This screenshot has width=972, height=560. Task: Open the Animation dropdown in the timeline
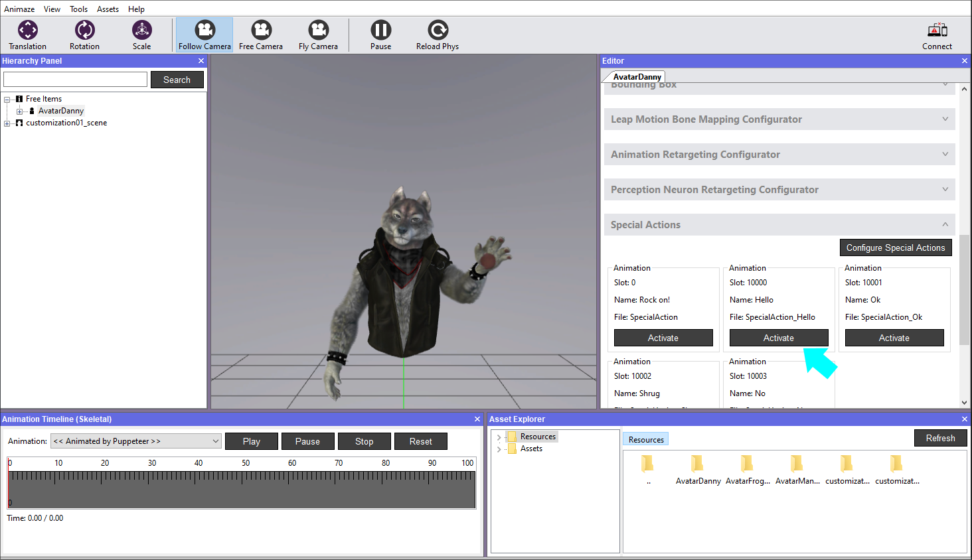coord(135,441)
